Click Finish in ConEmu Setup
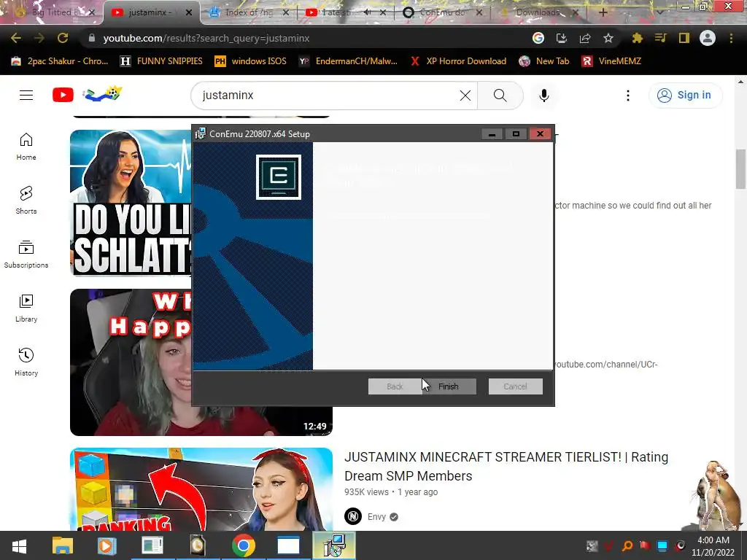This screenshot has width=747, height=560. tap(449, 386)
